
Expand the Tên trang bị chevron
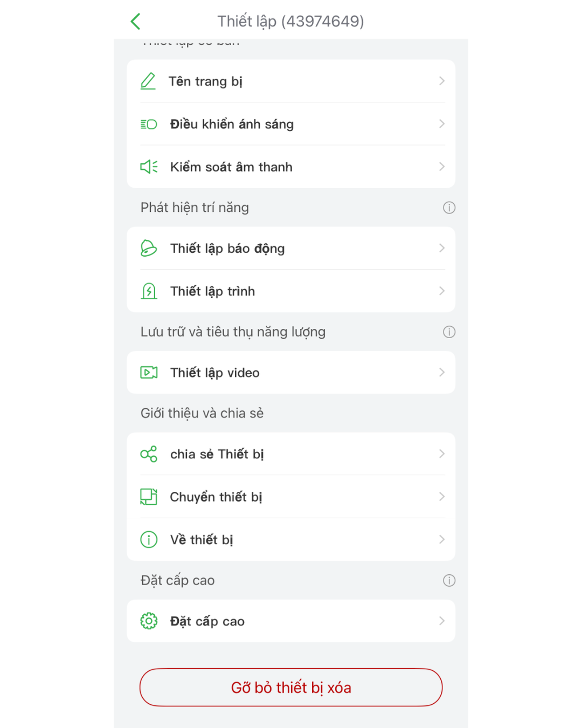[x=442, y=81]
